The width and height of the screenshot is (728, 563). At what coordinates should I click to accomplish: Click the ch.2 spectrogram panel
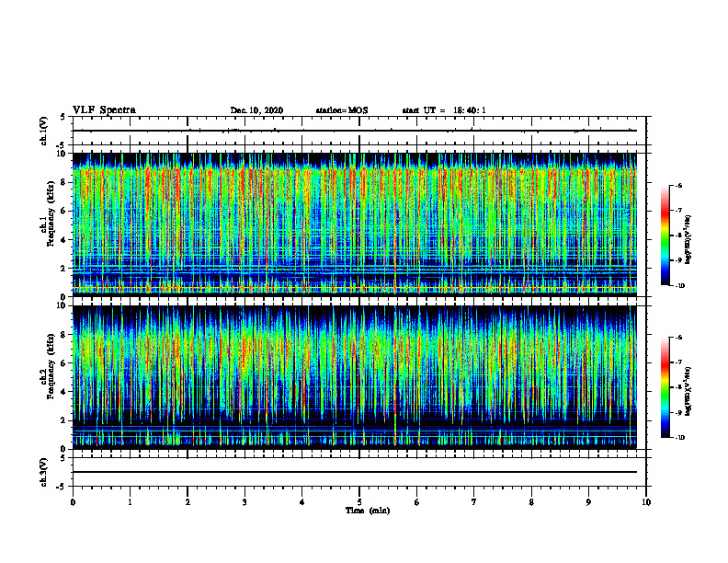coord(355,377)
